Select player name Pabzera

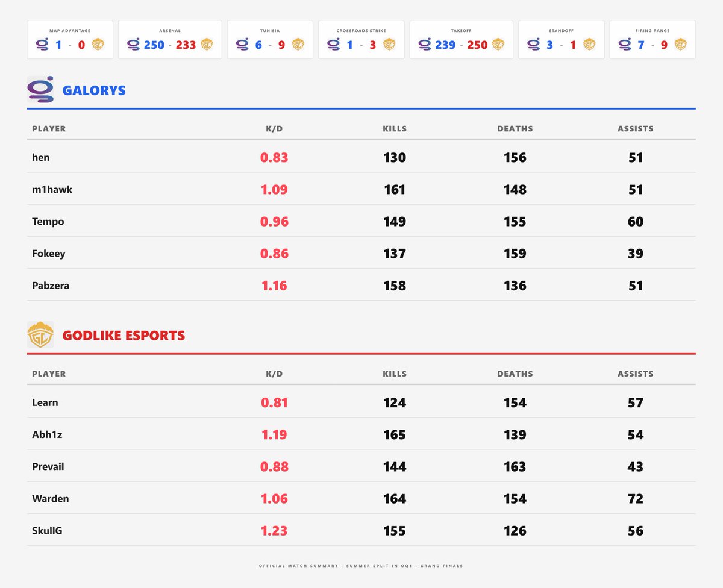[51, 285]
